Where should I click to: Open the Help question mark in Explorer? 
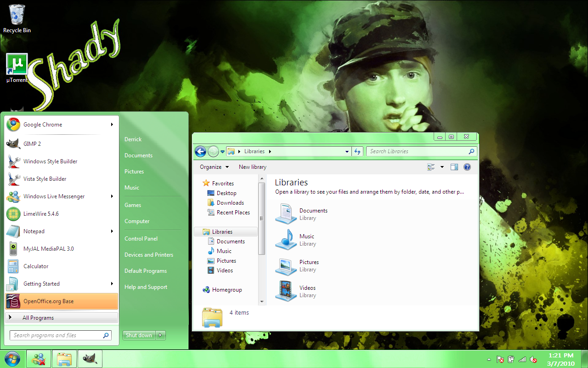[467, 167]
